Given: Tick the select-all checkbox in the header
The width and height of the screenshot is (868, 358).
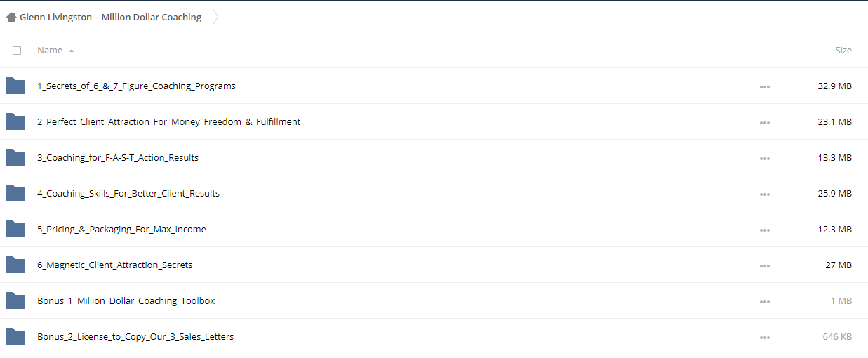Looking at the screenshot, I should [17, 51].
